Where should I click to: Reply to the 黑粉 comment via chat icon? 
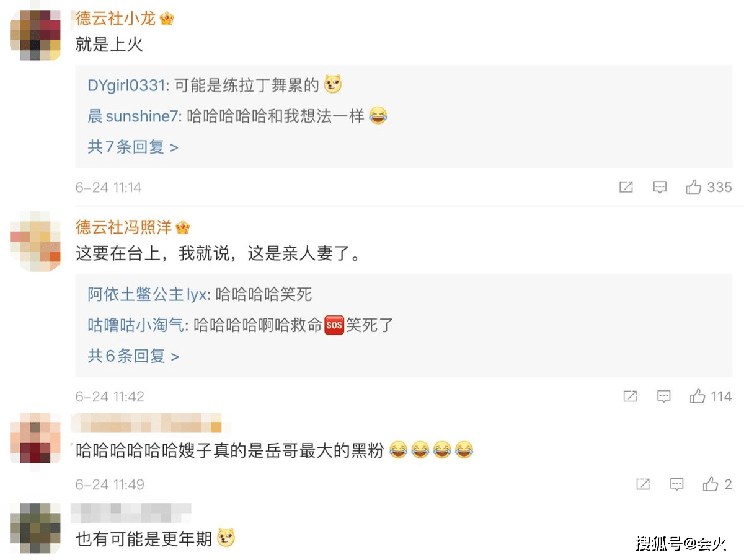677,484
